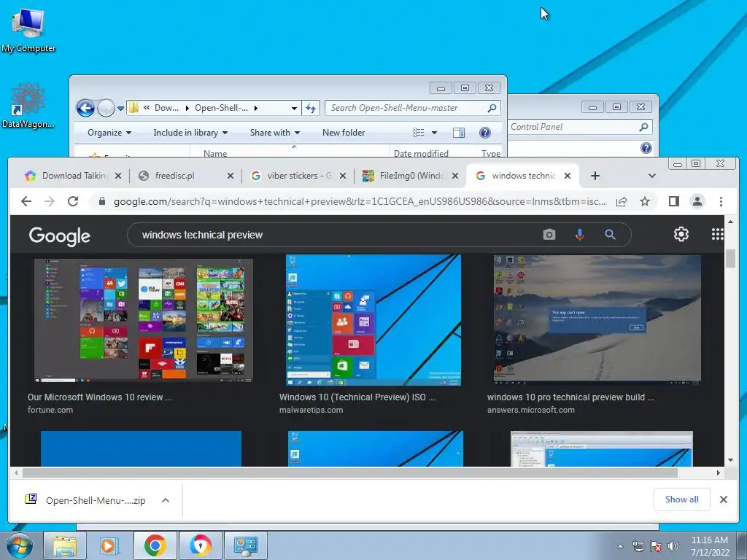Click the horizontal scrollbar in Chrome
Image resolution: width=747 pixels, height=560 pixels.
click(349, 472)
